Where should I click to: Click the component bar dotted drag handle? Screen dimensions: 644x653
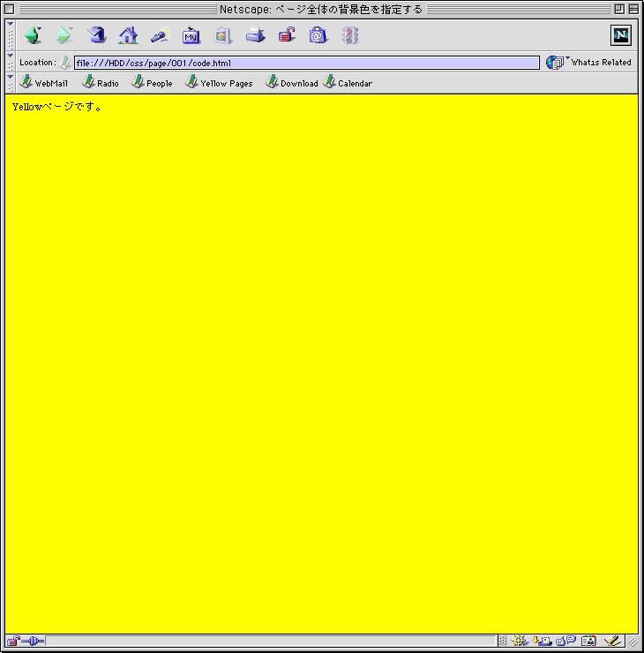(x=503, y=641)
